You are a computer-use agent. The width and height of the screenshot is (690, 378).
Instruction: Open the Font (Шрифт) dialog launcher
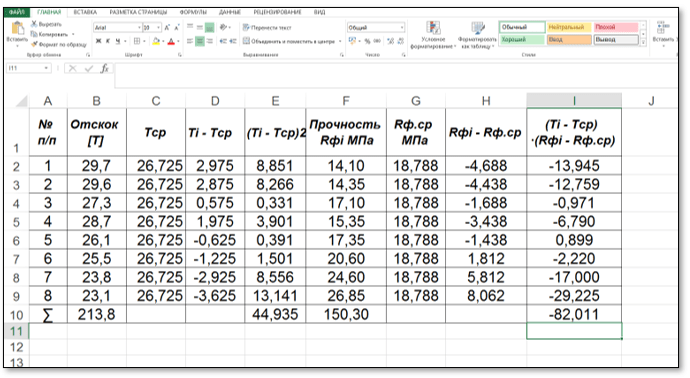180,55
